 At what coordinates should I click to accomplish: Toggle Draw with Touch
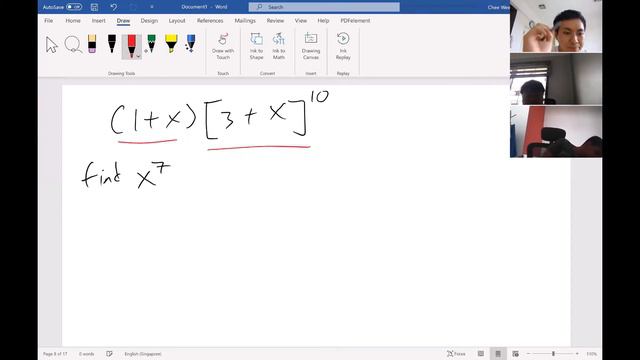(223, 47)
